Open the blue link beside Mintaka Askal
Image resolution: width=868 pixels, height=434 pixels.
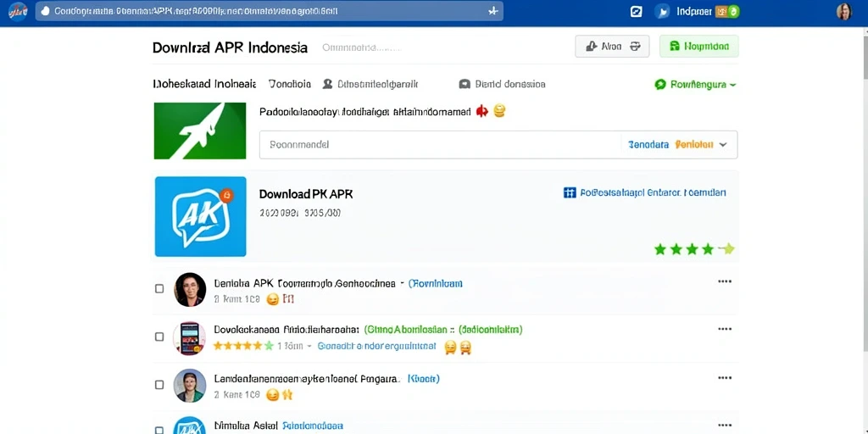pos(313,426)
